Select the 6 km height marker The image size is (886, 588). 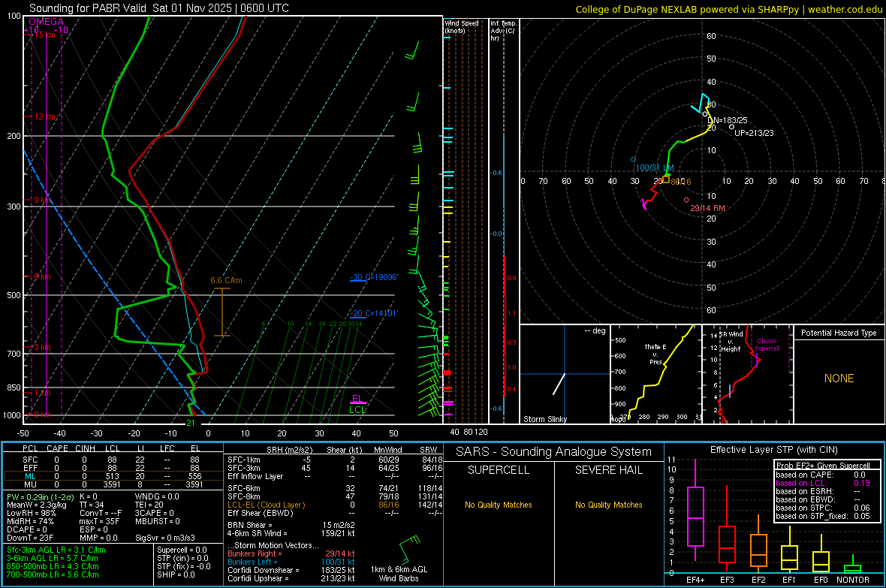tap(42, 276)
